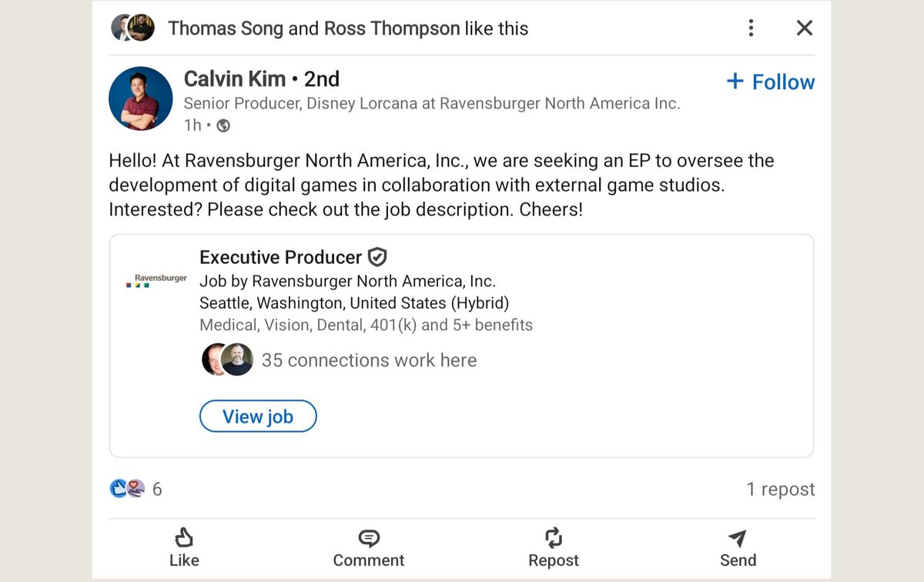
Task: Click the post body text about seeking an EP
Action: 441,186
